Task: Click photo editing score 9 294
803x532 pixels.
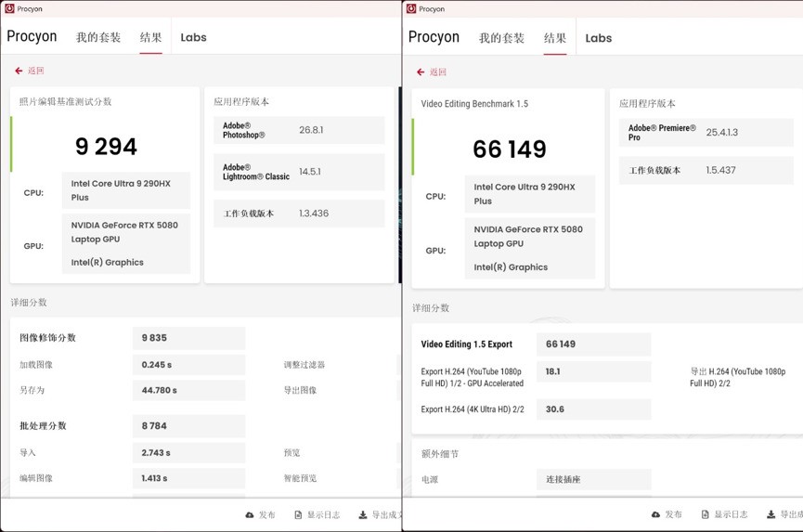Action: (x=106, y=147)
